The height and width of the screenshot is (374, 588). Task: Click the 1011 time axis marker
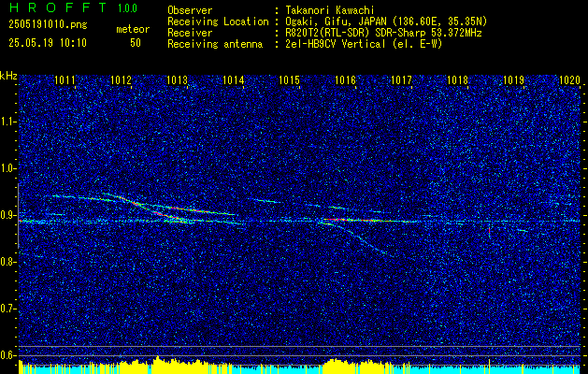tap(65, 79)
